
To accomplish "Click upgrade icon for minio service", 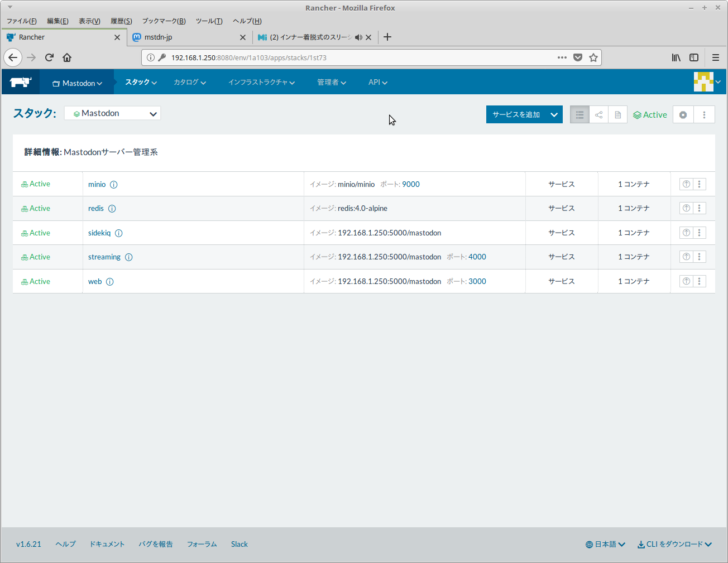I will tap(686, 184).
